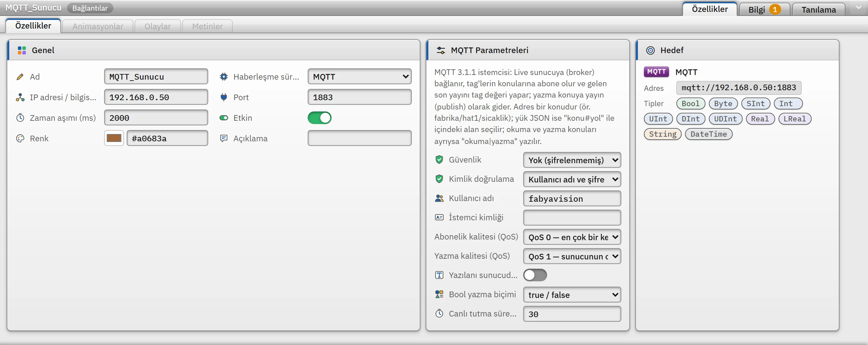The width and height of the screenshot is (868, 345).
Task: Switch to the Animasyonlar tab
Action: point(98,26)
